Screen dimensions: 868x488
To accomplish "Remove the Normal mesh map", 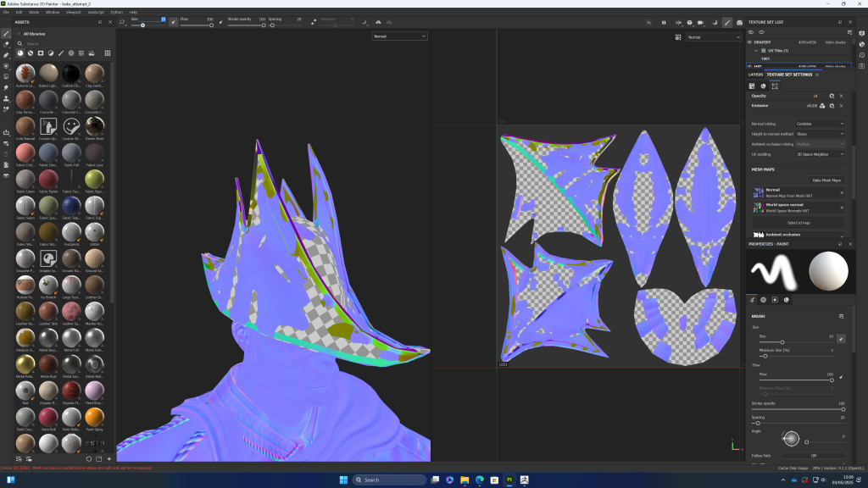I will point(842,192).
